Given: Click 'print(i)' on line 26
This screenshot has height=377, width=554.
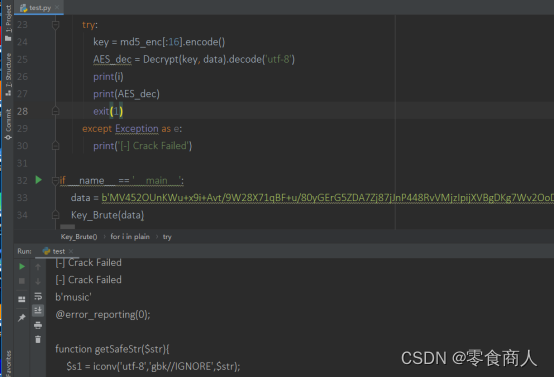Looking at the screenshot, I should pos(108,77).
